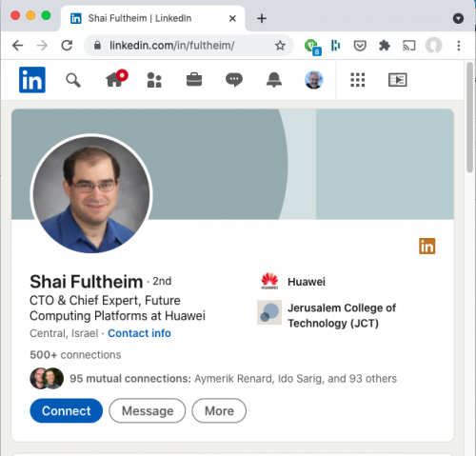Bookmark page with the star icon

pos(280,46)
